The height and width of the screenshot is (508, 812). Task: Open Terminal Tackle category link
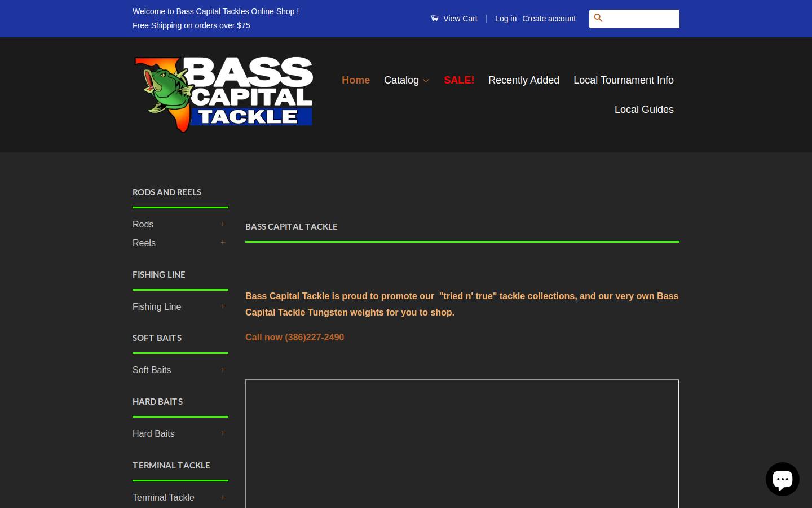164,497
